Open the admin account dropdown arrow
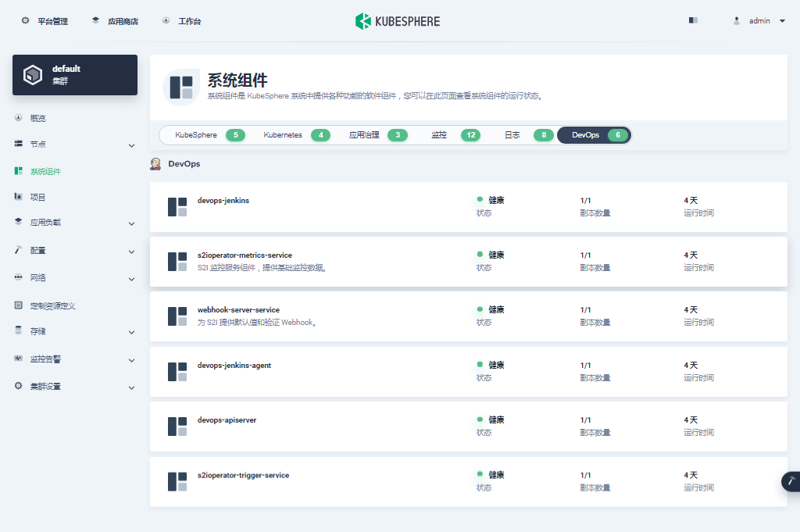800x532 pixels. coord(782,21)
